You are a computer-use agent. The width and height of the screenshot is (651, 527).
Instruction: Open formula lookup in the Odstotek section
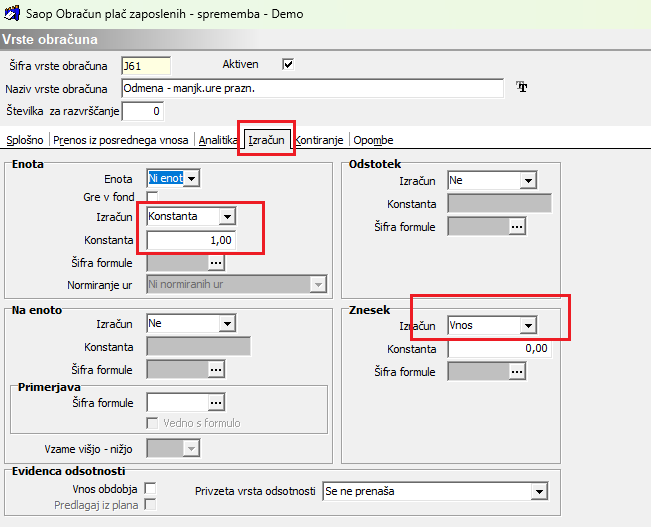tap(517, 227)
